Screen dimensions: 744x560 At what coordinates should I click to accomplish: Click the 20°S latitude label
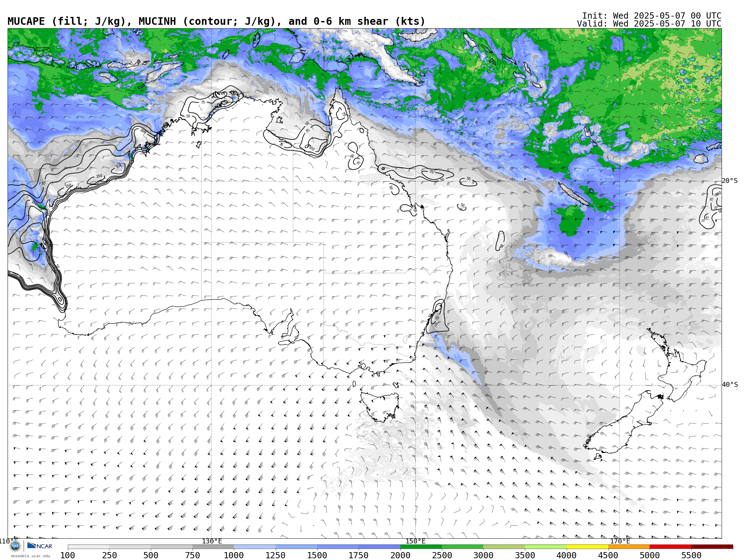(x=730, y=181)
